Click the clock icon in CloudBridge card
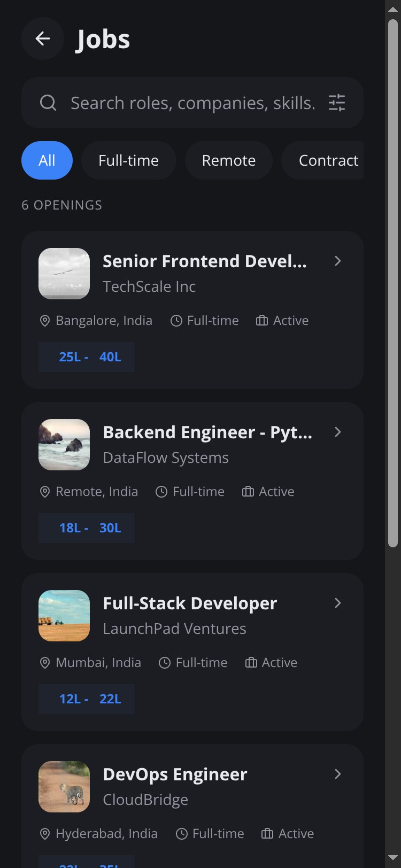 (x=182, y=834)
